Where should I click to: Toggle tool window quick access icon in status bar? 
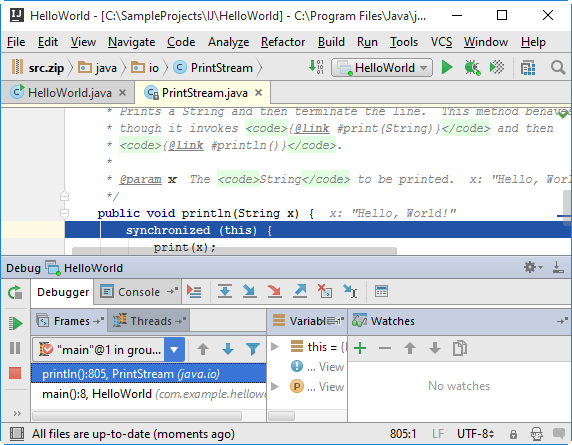tap(16, 434)
